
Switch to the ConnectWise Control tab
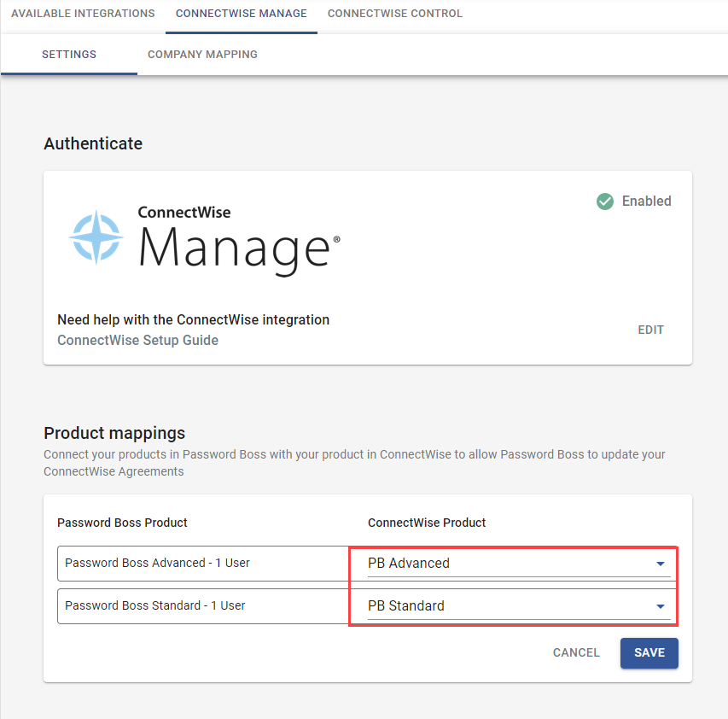(395, 14)
